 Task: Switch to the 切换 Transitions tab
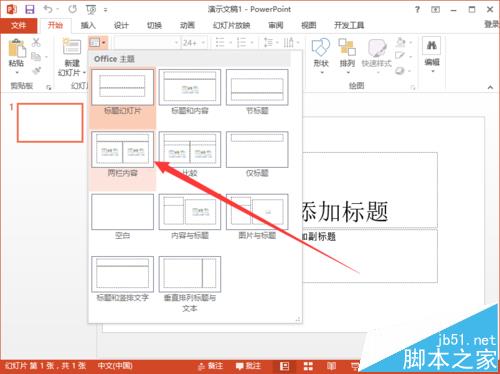[x=154, y=25]
